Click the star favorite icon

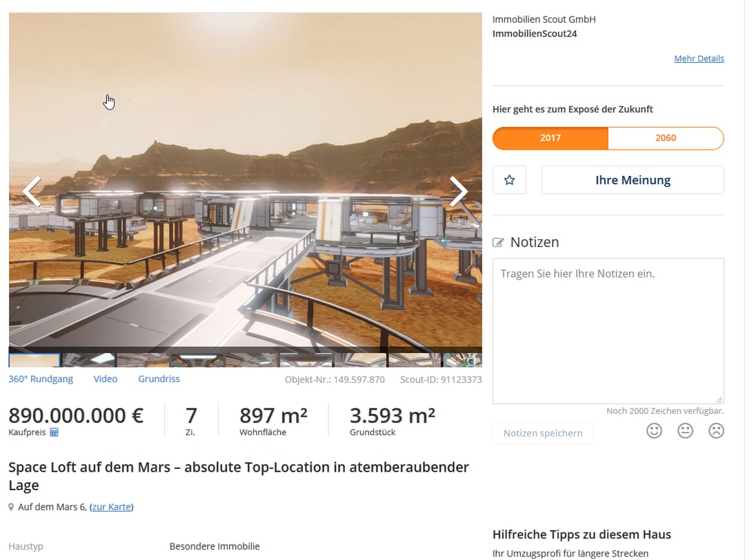click(509, 180)
